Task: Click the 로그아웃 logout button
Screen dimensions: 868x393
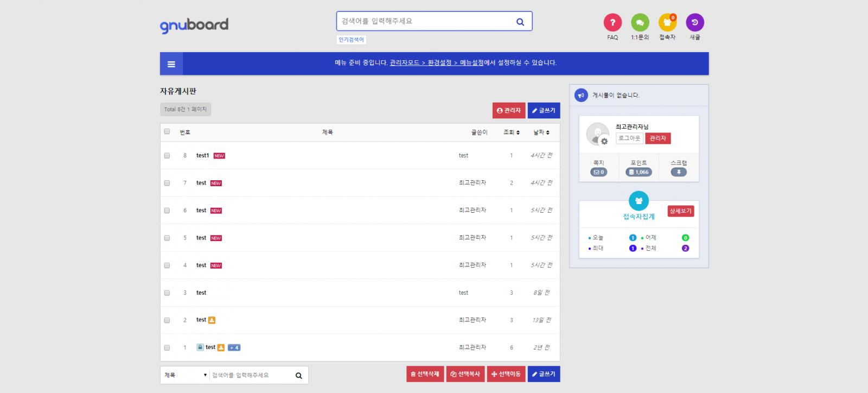Action: click(629, 138)
